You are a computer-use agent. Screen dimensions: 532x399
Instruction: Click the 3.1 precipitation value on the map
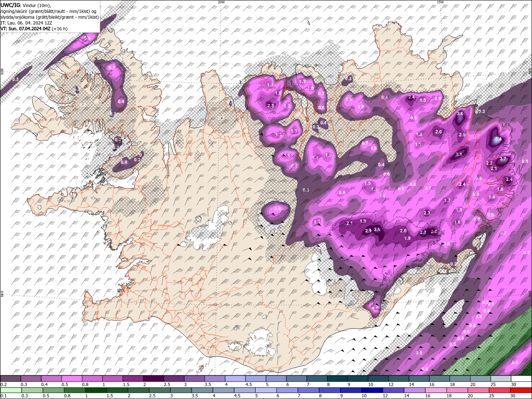coord(459,154)
